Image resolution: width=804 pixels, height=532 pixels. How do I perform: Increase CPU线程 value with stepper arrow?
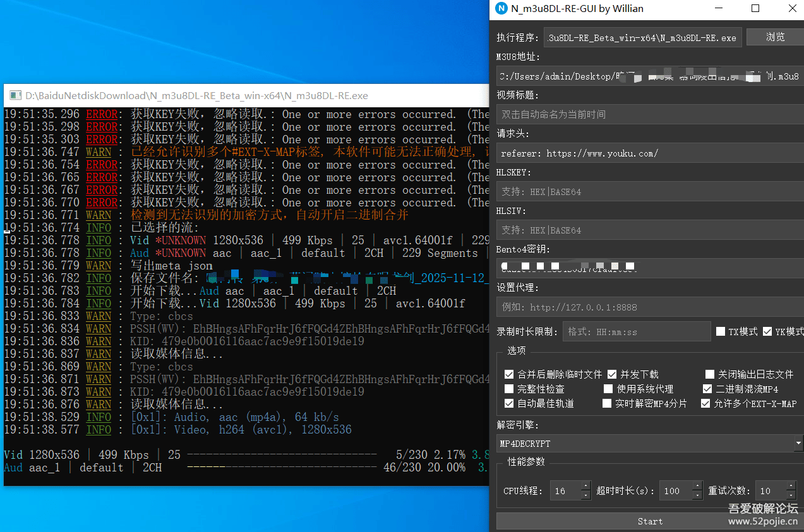click(x=585, y=487)
